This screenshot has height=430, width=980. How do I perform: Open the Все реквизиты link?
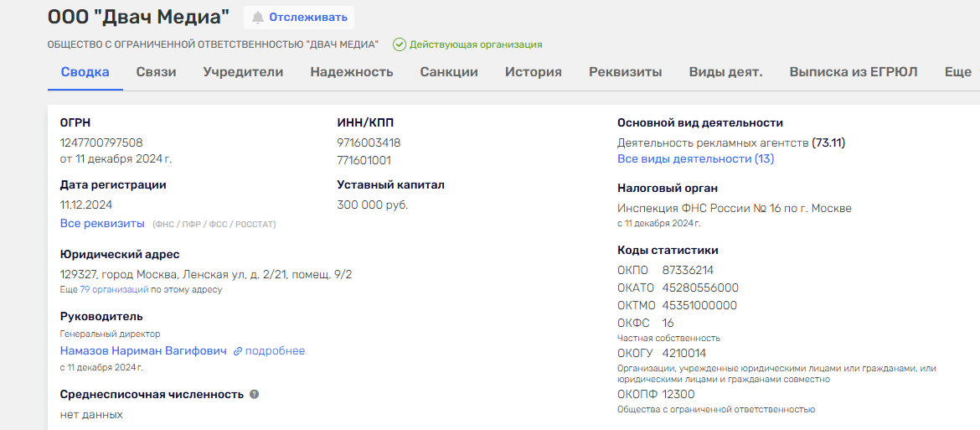point(102,224)
